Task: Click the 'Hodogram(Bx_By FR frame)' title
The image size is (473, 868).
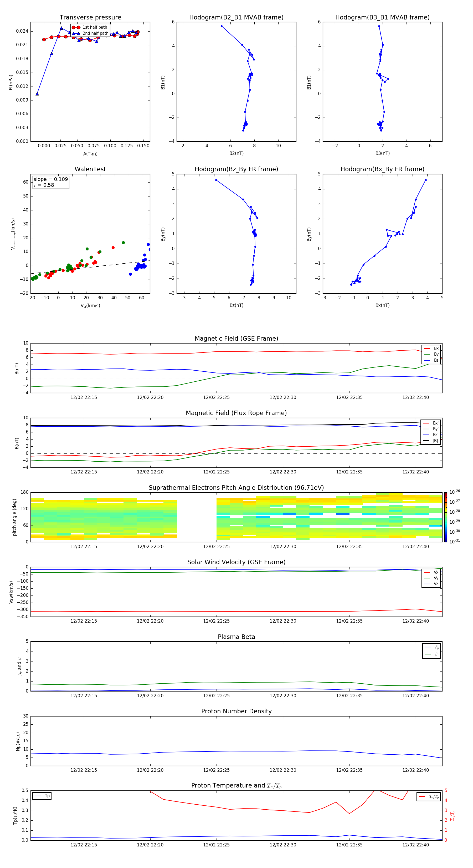Action: (x=382, y=169)
